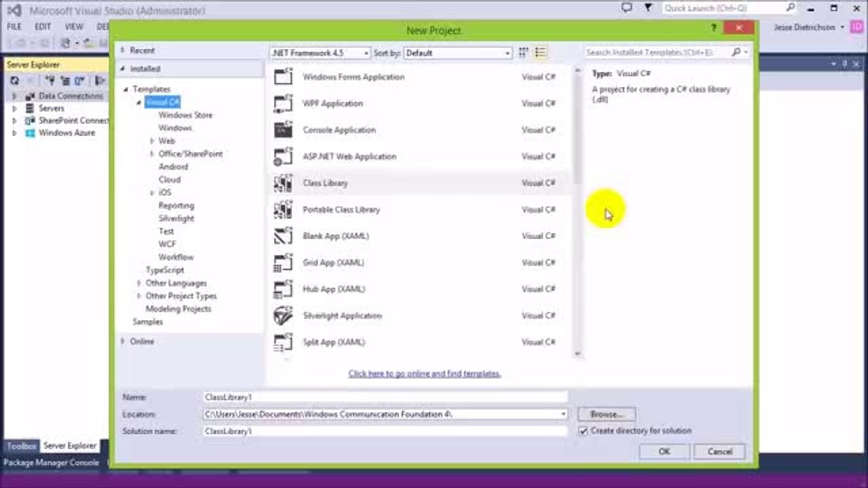Click the Data Connections icon in Server Explorer
Image resolution: width=868 pixels, height=488 pixels.
[x=30, y=96]
